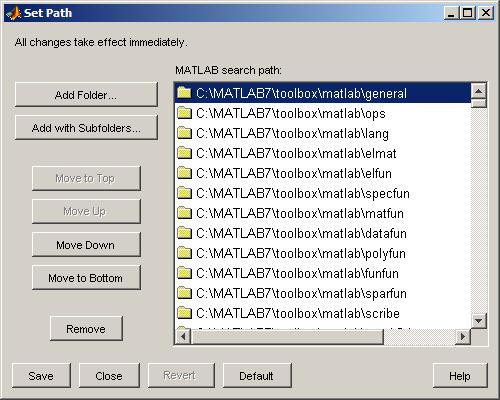Click folder icon beside matlab\ops path
500x400 pixels.
[184, 113]
